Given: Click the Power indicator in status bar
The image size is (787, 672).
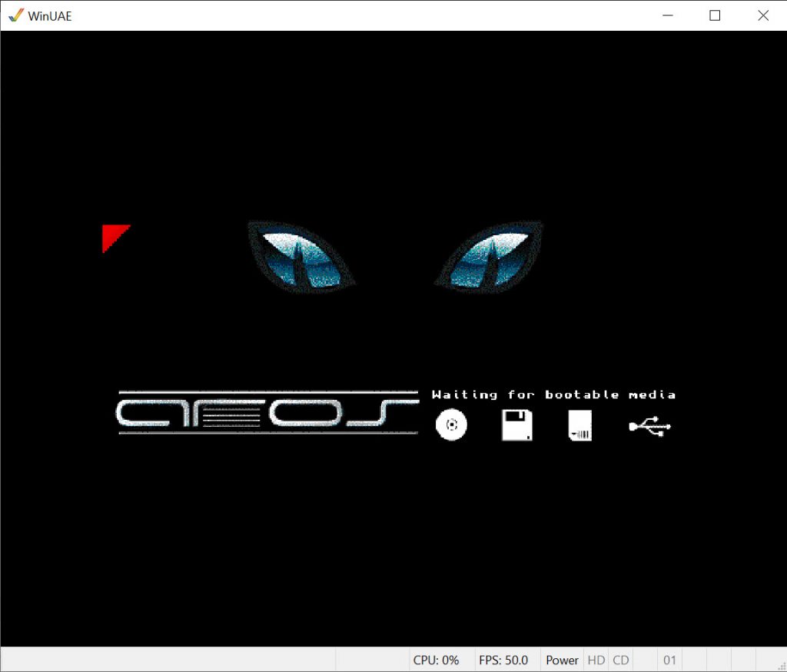Looking at the screenshot, I should click(562, 660).
